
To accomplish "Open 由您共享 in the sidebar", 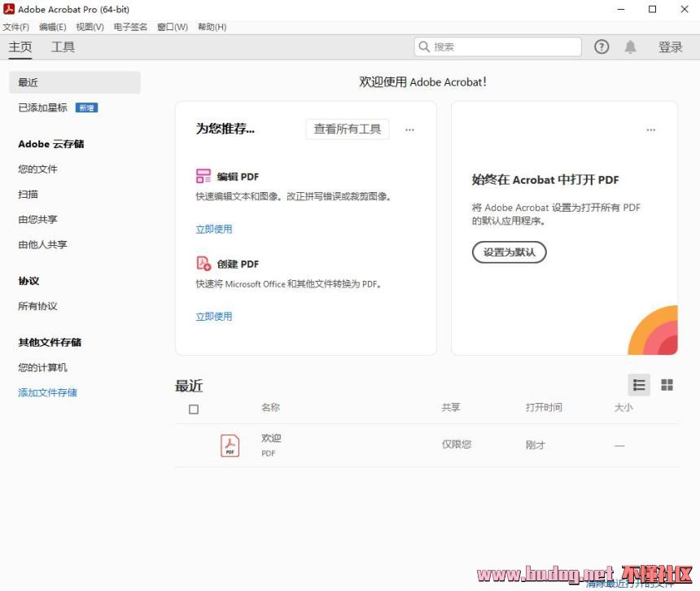I will [x=37, y=219].
